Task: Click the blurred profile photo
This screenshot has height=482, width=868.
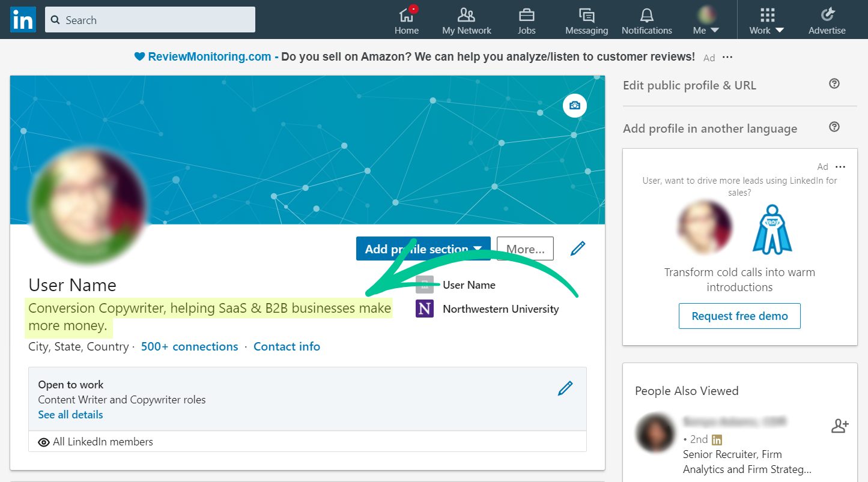Action: pyautogui.click(x=88, y=205)
